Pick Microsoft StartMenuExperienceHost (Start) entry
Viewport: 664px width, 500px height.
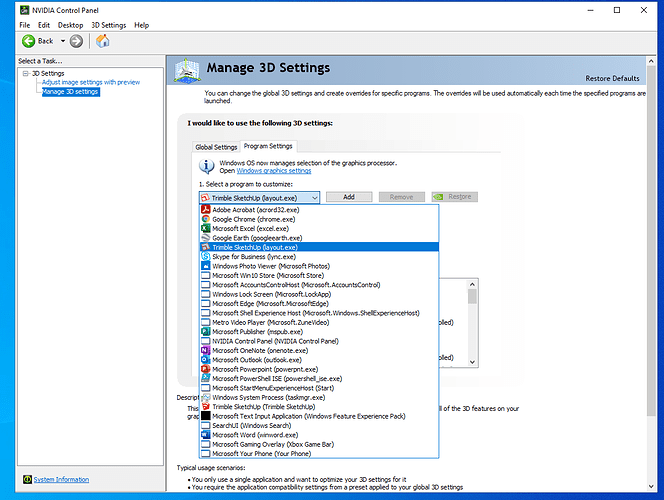(x=319, y=388)
